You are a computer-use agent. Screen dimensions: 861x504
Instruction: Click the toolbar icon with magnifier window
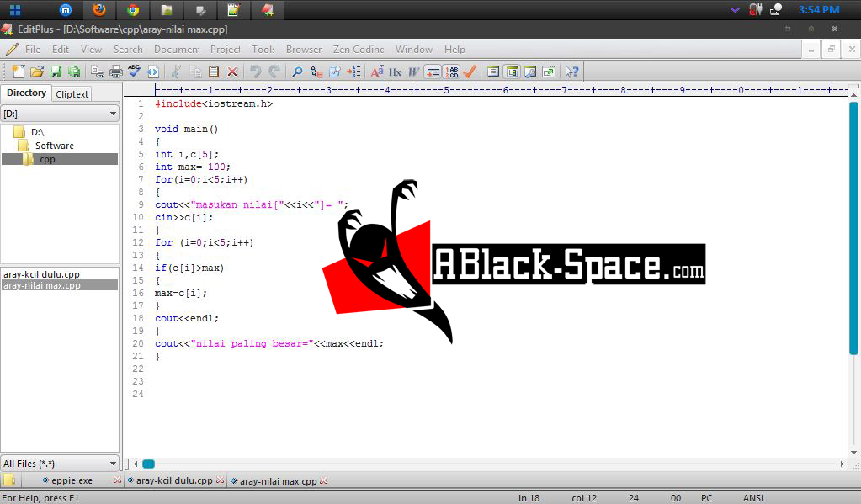click(530, 72)
